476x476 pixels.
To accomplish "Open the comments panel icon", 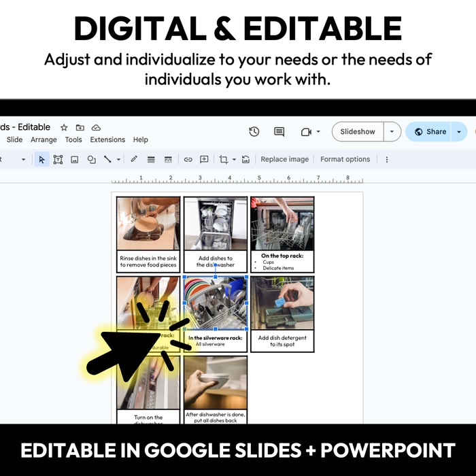I will (x=279, y=132).
